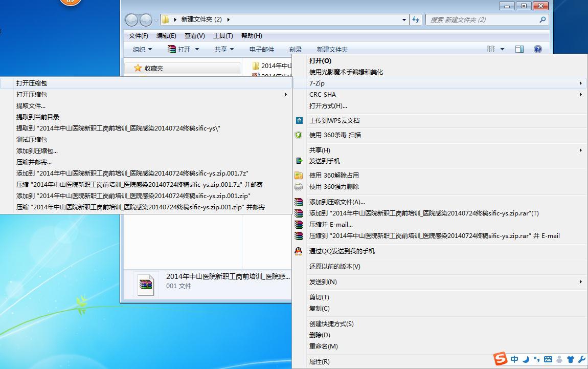
Task: Select 提取到当前目录 in 7-Zip submenu
Action: 38,117
